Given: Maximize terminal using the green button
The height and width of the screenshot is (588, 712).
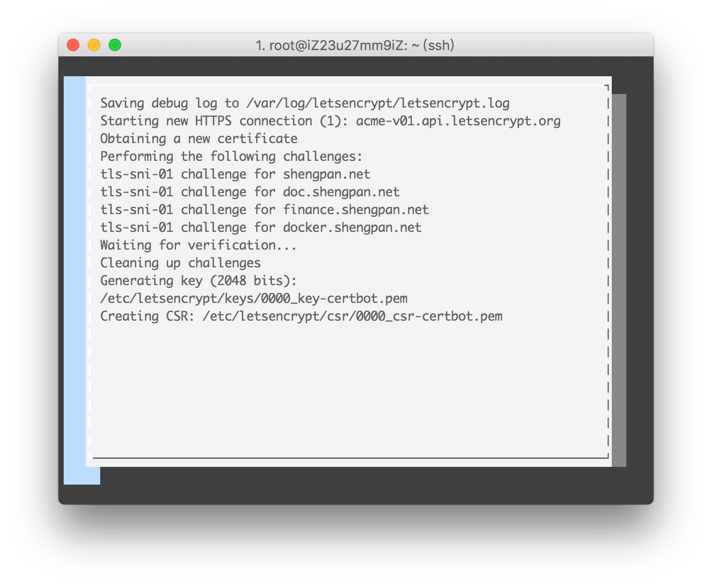Looking at the screenshot, I should [115, 45].
